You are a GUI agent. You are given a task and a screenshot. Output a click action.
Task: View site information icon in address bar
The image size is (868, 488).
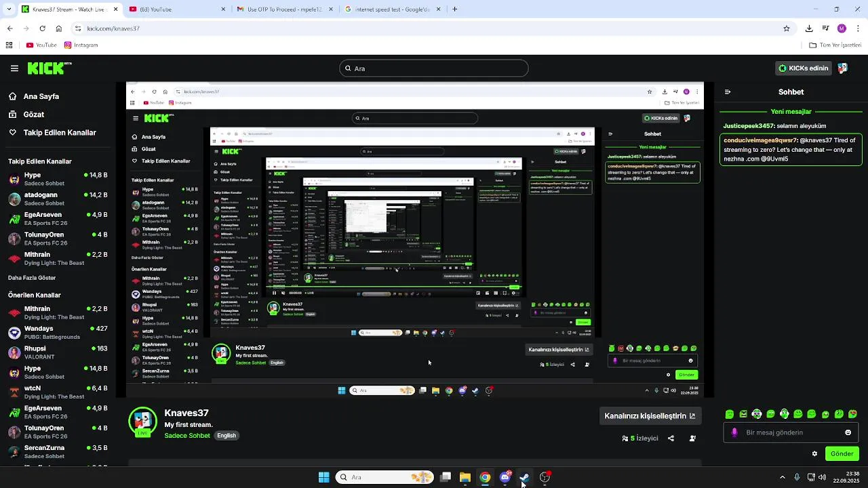(79, 28)
